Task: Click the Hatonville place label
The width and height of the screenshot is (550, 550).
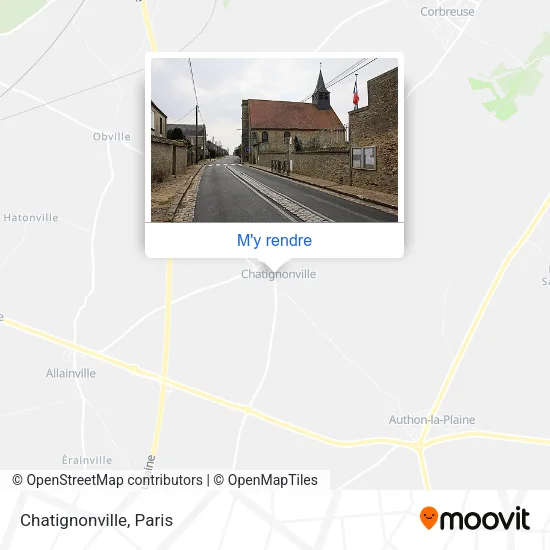Action: (31, 217)
